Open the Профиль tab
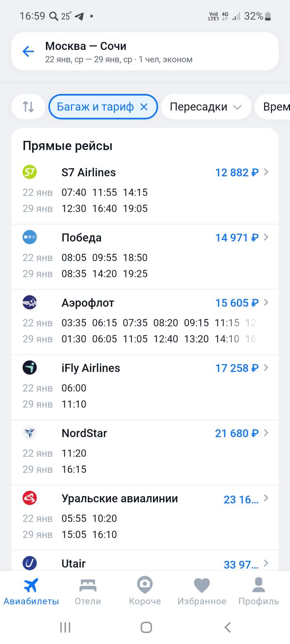290x644 pixels. click(x=259, y=592)
